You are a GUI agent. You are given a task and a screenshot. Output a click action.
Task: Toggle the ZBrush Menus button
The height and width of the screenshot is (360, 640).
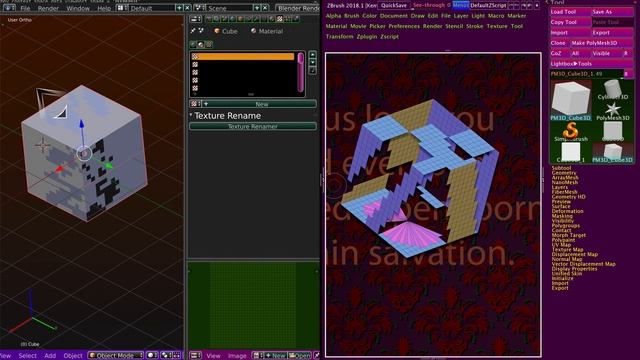(x=460, y=5)
